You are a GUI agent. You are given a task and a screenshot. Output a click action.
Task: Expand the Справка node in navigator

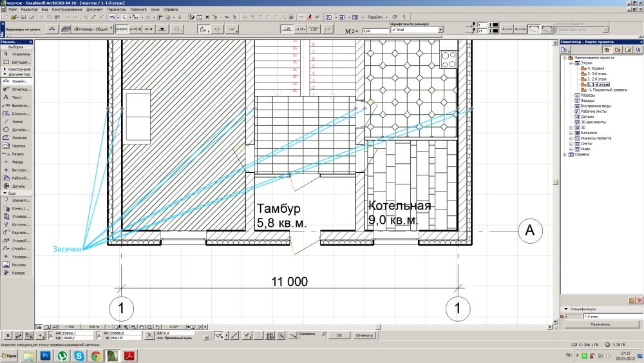tap(565, 155)
